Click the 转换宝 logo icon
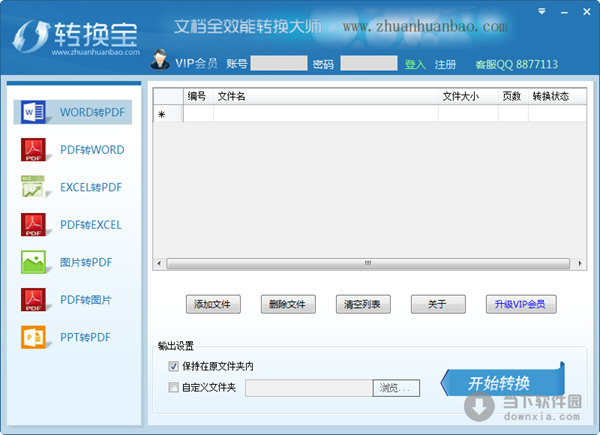Screen dimensions: 600x435 tap(31, 36)
